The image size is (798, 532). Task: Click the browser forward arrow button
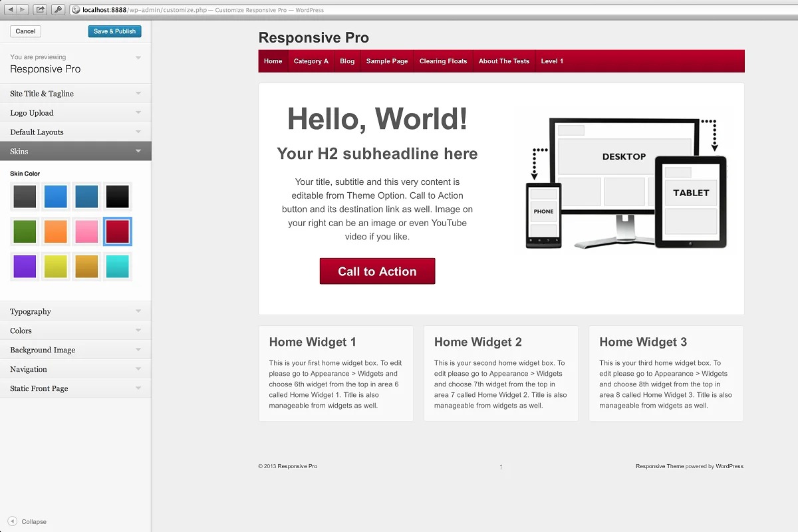(23, 9)
